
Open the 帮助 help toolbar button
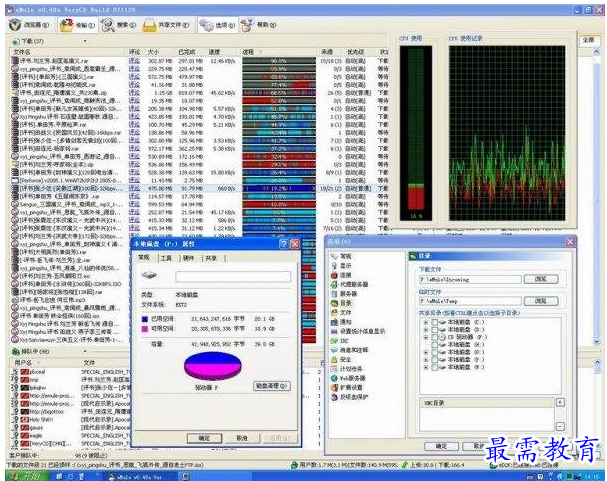tap(258, 25)
